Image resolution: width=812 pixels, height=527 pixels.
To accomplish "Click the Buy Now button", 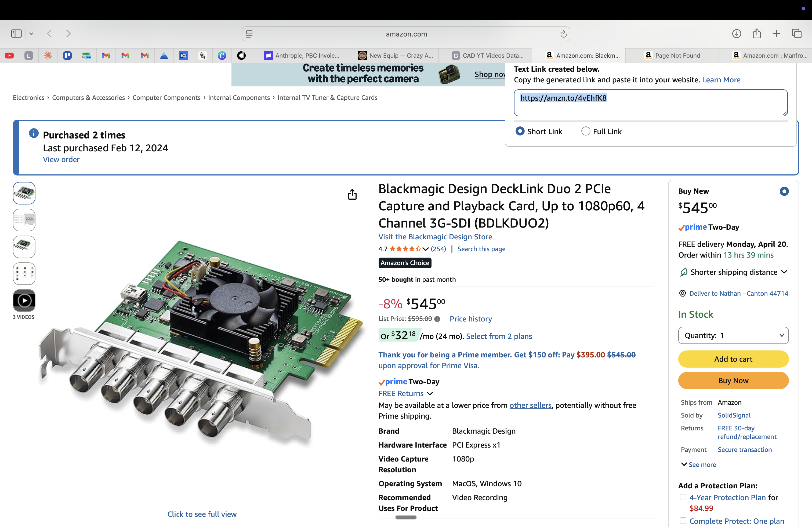I will tap(733, 380).
